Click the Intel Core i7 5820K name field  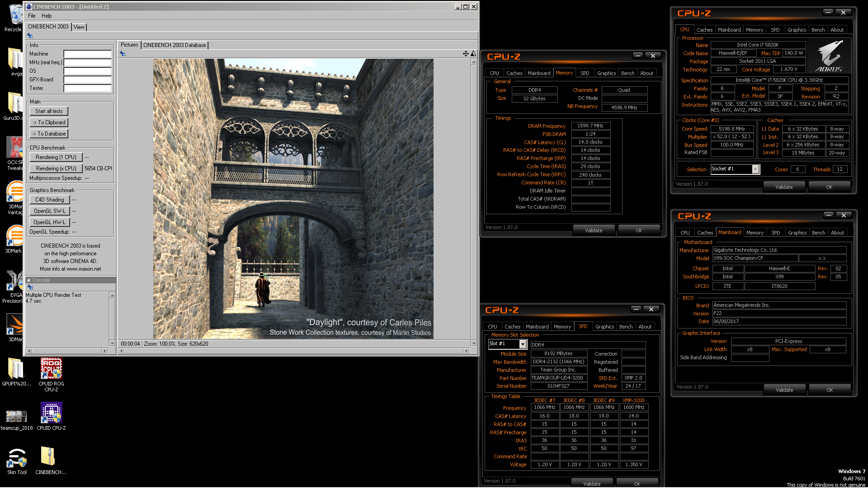[x=758, y=45]
